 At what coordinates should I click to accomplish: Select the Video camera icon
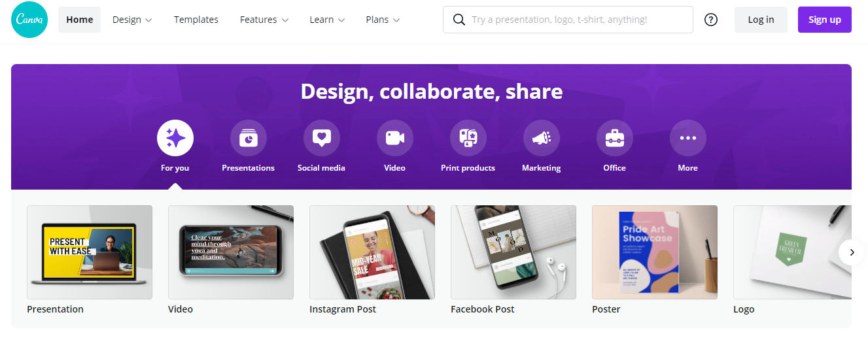[395, 138]
